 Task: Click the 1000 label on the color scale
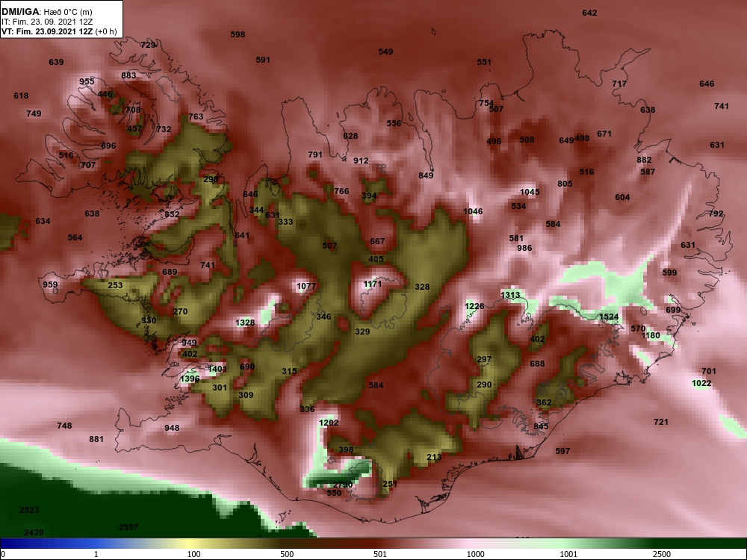click(x=476, y=554)
